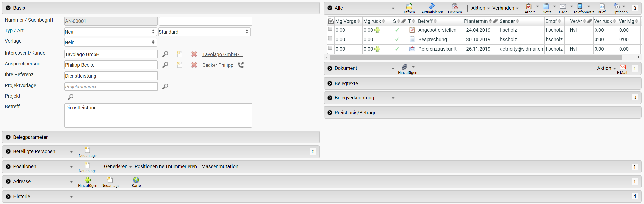Click green plus in Angebot erstellen row
This screenshot has width=644, height=204.
(x=377, y=30)
